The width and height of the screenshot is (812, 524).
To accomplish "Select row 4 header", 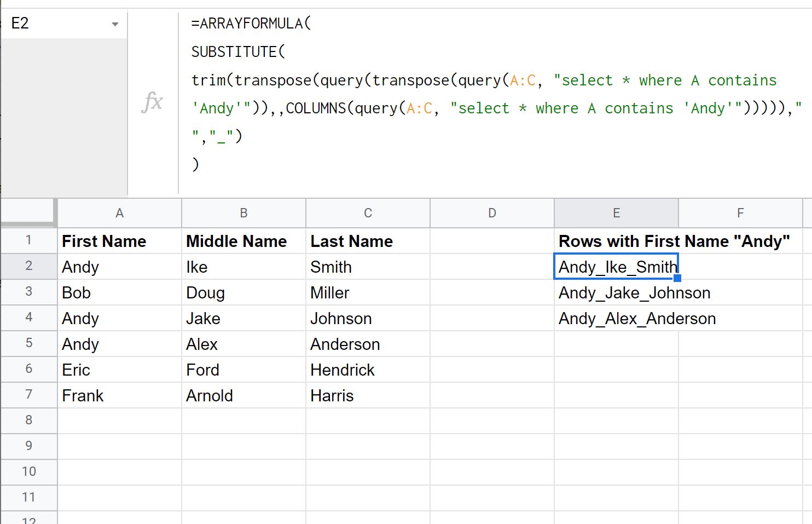I will 28,318.
